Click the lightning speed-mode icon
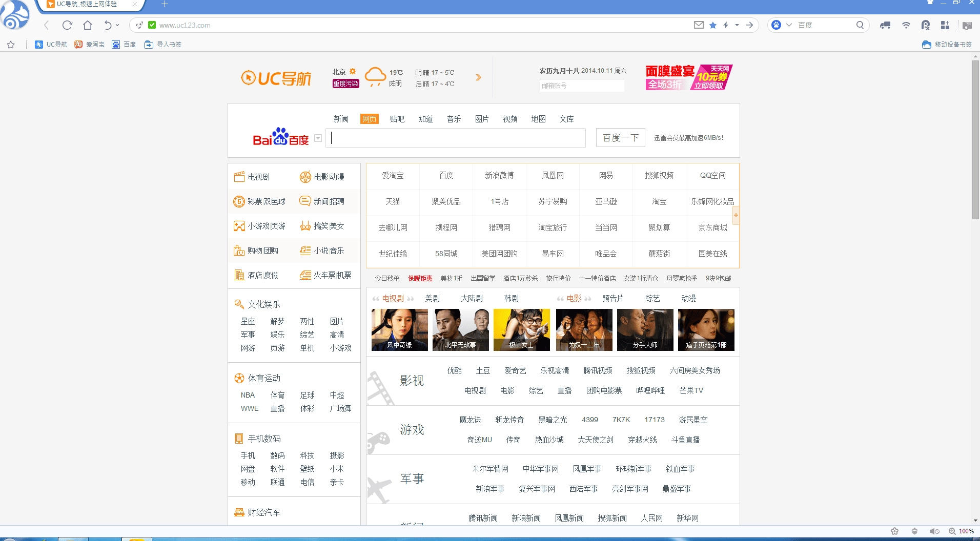980x541 pixels. point(726,25)
